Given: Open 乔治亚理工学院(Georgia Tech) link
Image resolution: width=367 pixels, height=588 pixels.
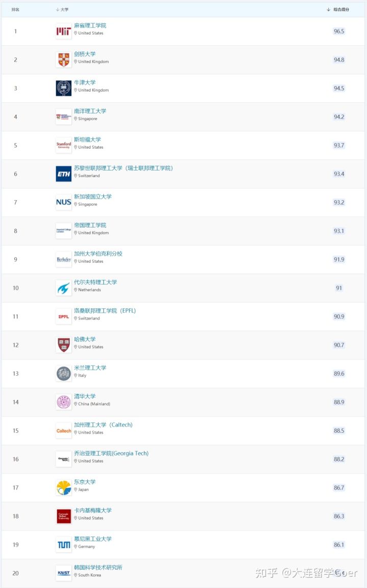Looking at the screenshot, I should coord(111,453).
